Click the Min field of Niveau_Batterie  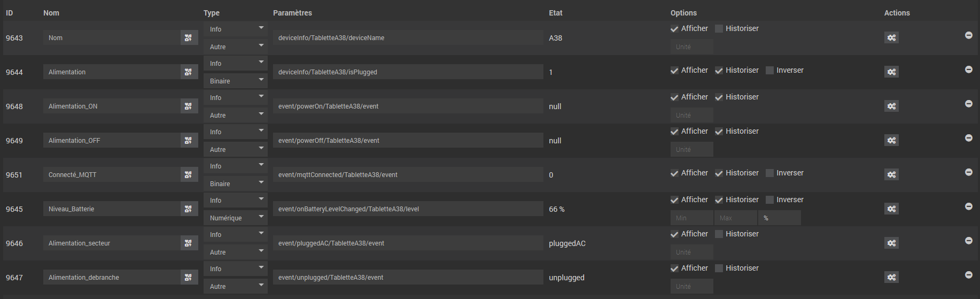point(691,218)
